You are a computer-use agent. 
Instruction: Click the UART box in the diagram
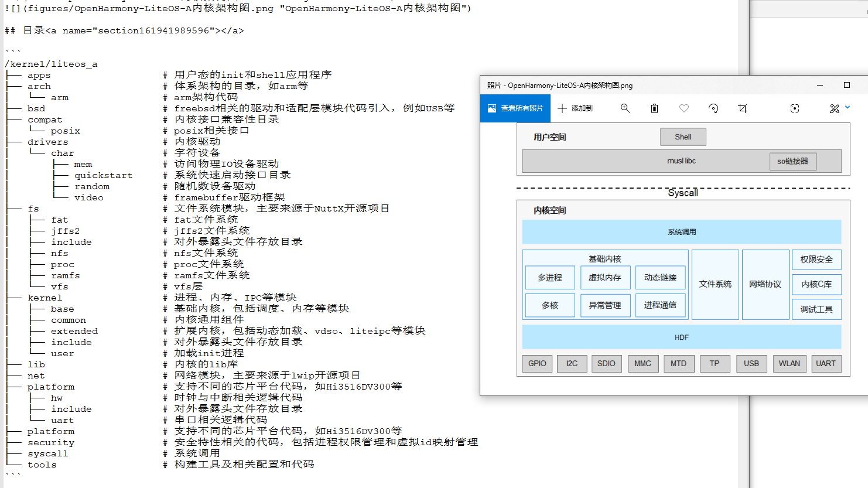(826, 364)
